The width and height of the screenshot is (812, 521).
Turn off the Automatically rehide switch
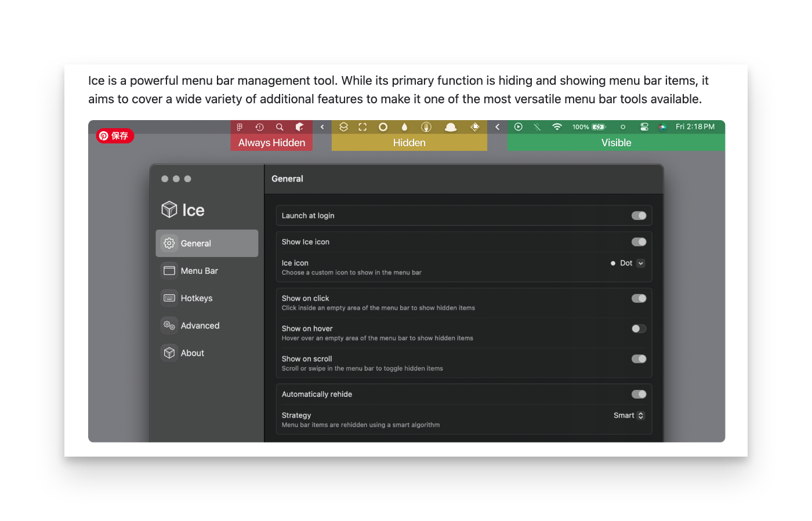639,395
